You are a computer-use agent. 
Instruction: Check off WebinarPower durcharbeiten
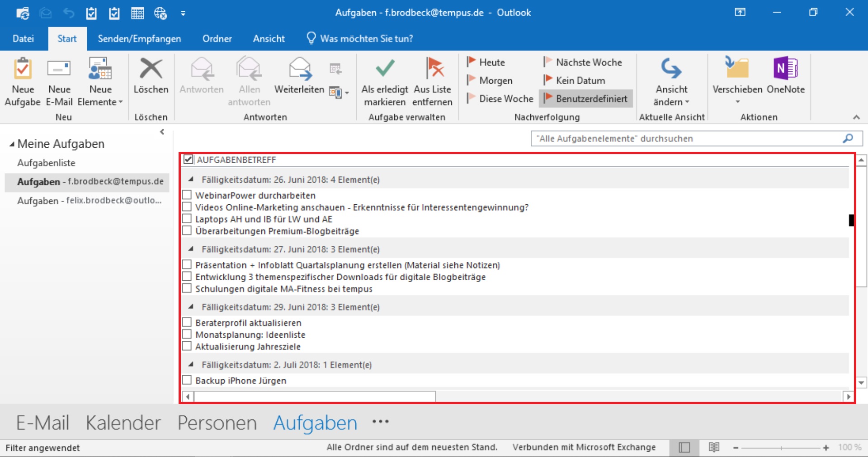tap(187, 195)
